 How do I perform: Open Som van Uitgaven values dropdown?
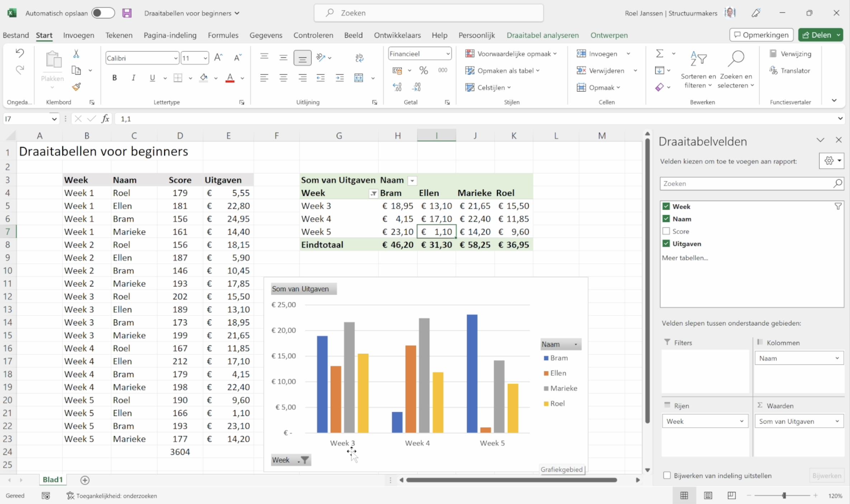(x=837, y=421)
